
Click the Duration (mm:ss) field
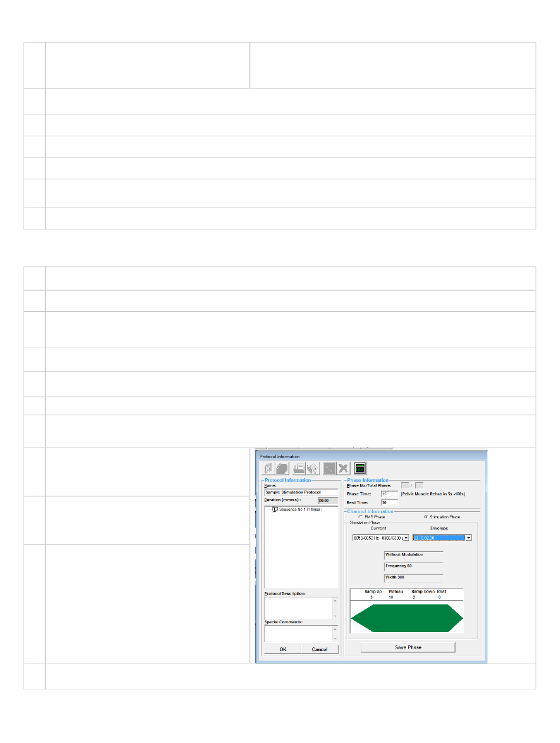pos(328,499)
